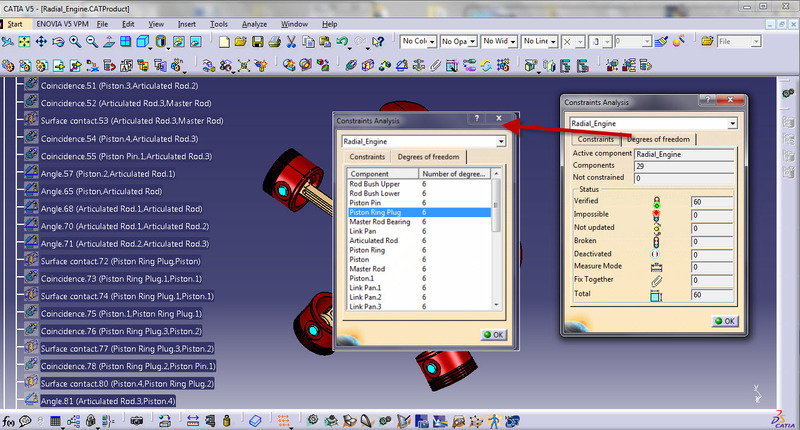Open the Analyze menu
The height and width of the screenshot is (430, 800).
tap(254, 24)
